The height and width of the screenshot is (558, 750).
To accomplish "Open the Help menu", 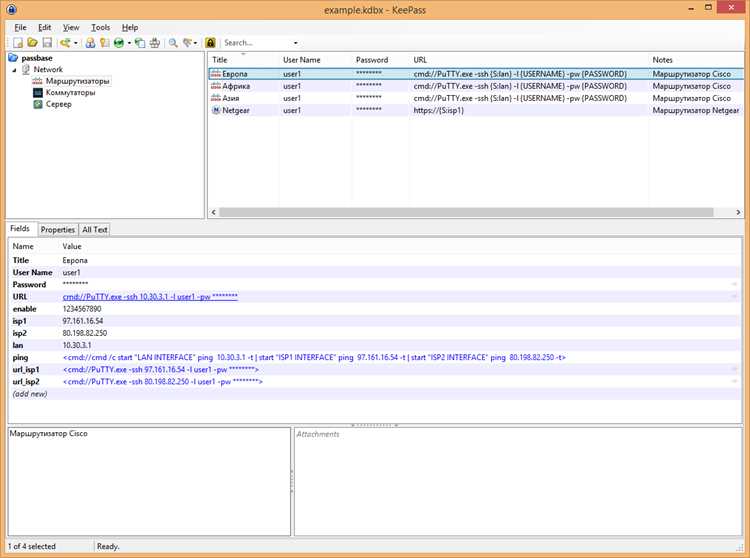I will (x=130, y=27).
